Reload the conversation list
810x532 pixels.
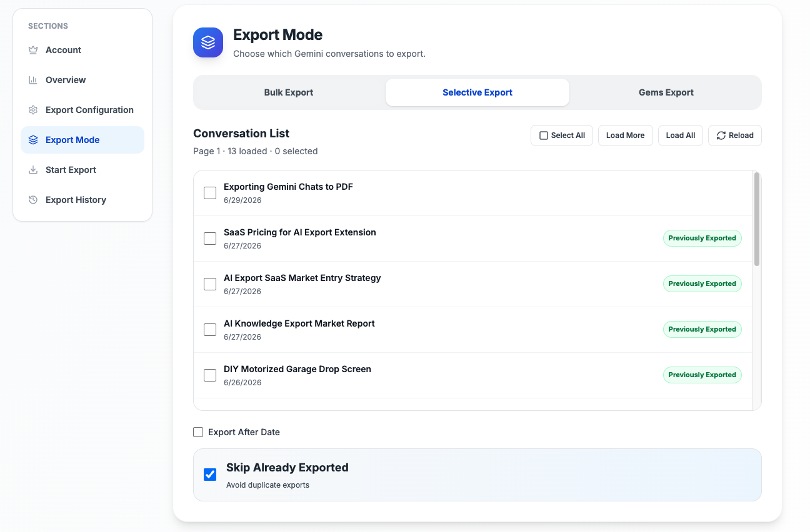point(735,135)
